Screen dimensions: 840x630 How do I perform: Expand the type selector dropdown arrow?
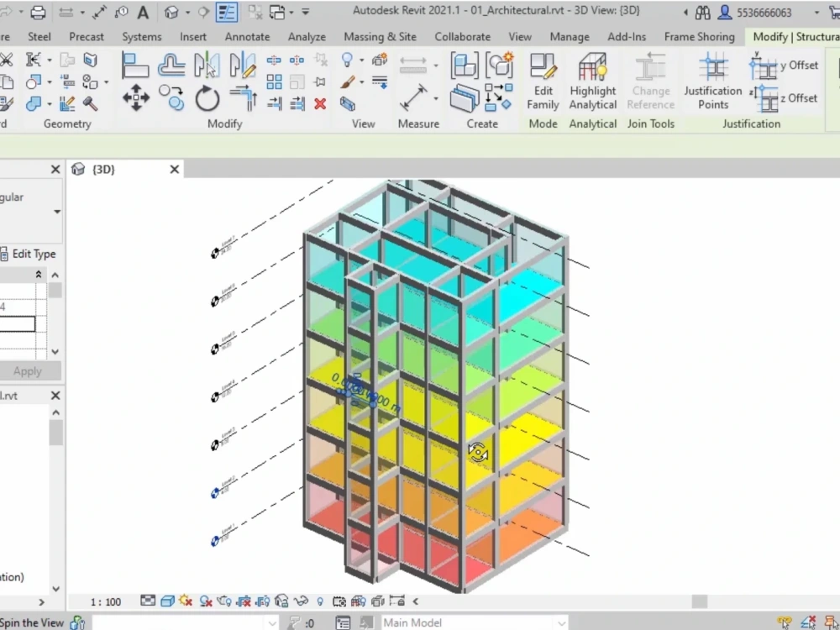pyautogui.click(x=55, y=211)
